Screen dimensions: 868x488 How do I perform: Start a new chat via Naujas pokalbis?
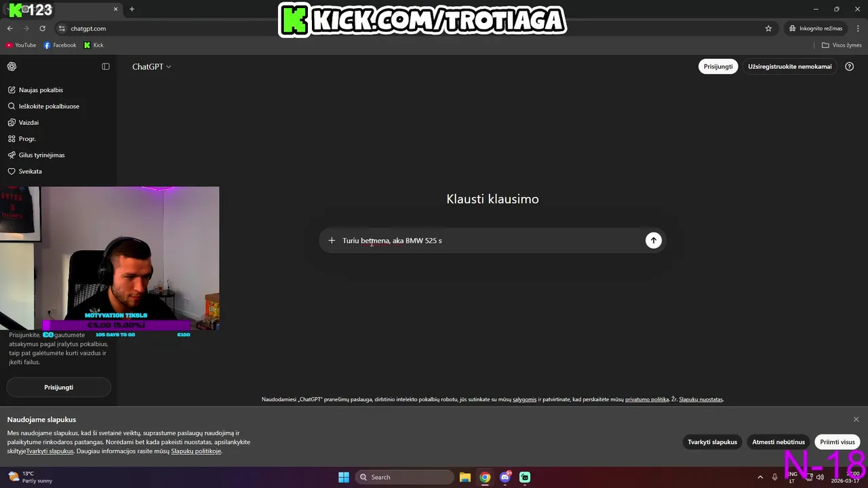58,90
